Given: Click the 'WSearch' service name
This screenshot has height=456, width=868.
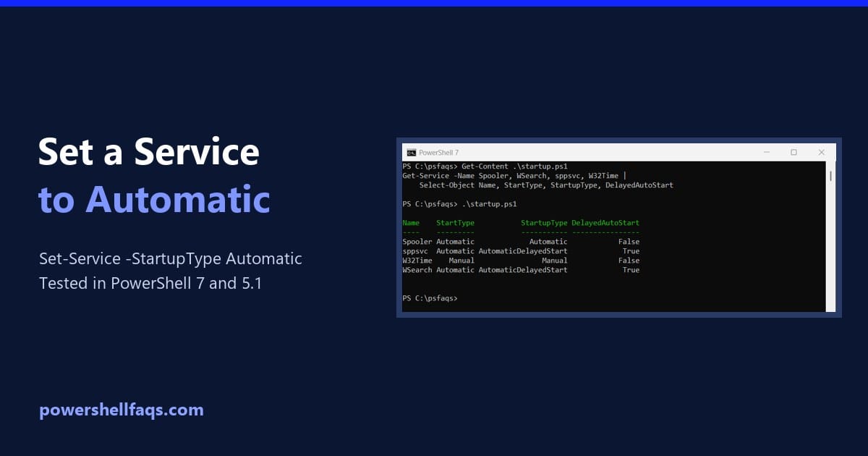Looking at the screenshot, I should tap(417, 270).
